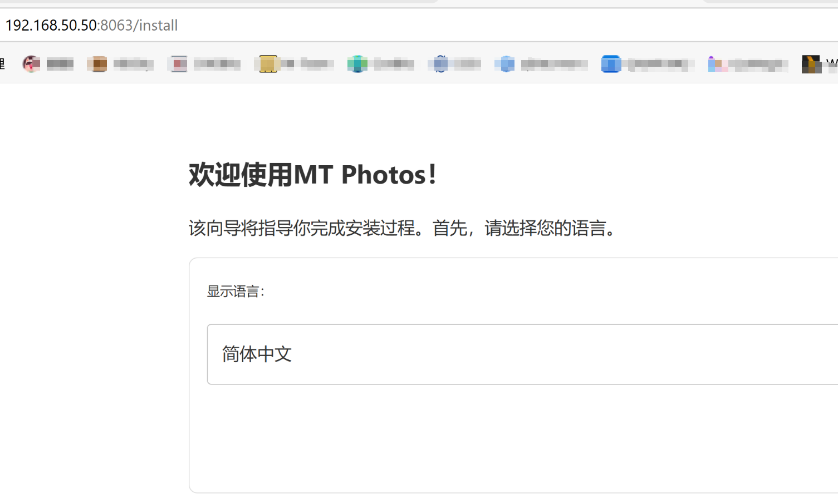
Task: Open the 简体中文 display language dropdown
Action: (x=522, y=354)
